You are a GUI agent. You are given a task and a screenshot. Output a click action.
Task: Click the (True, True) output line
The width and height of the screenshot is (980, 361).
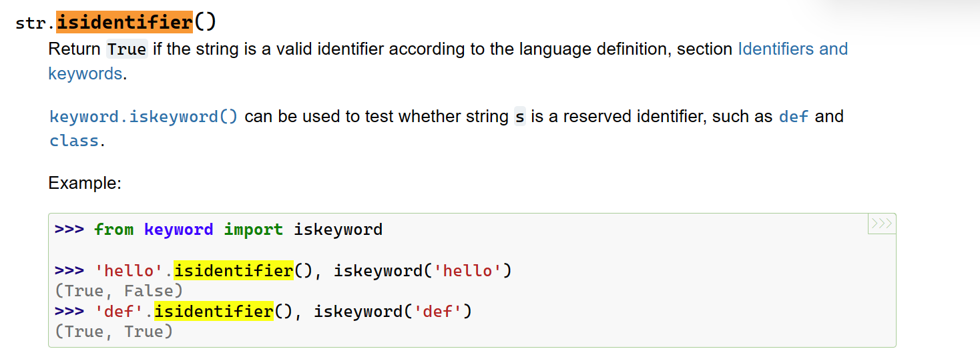tap(114, 332)
